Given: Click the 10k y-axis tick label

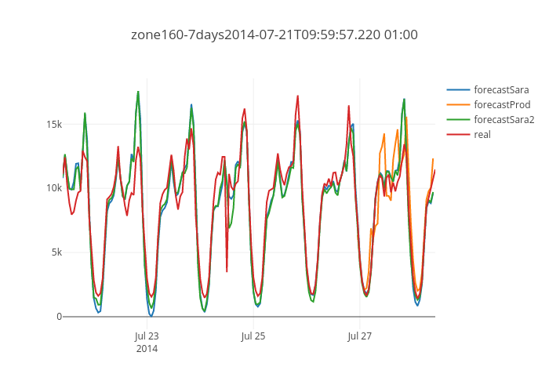Looking at the screenshot, I should (x=53, y=188).
